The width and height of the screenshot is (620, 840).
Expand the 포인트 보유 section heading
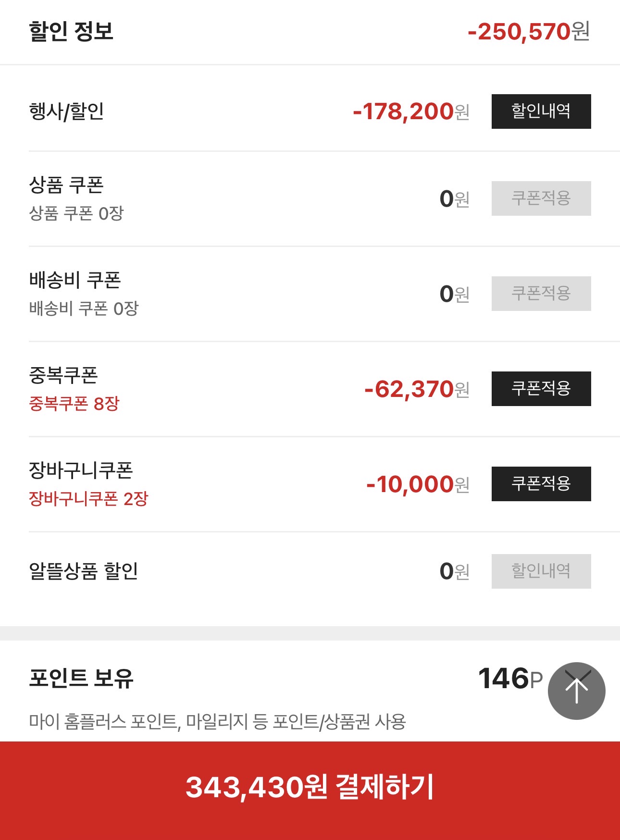tap(81, 678)
